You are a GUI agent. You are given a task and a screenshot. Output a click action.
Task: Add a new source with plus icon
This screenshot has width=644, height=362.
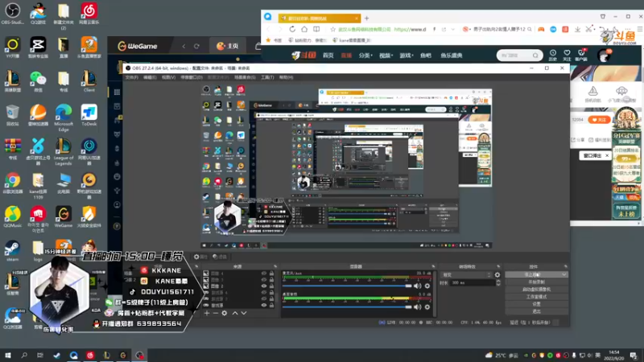[x=207, y=313]
